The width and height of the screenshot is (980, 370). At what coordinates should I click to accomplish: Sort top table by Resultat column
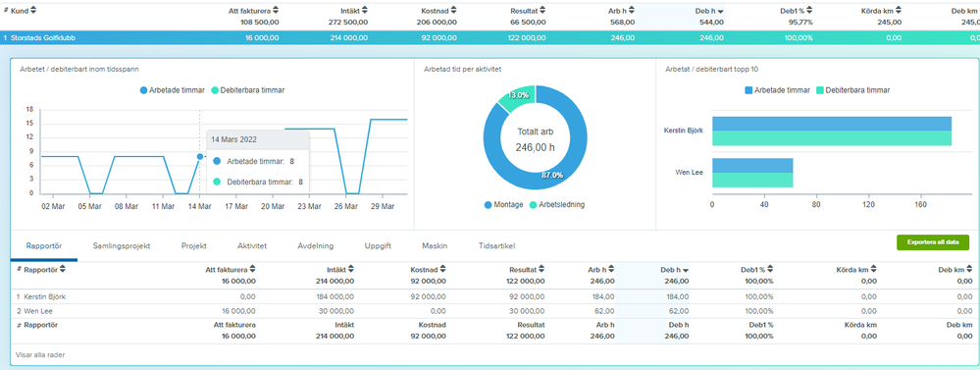click(528, 10)
